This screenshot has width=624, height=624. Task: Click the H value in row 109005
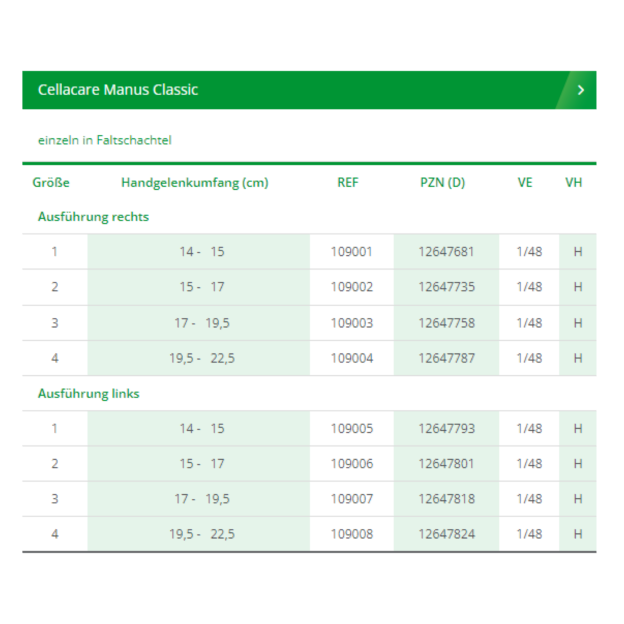(x=578, y=429)
